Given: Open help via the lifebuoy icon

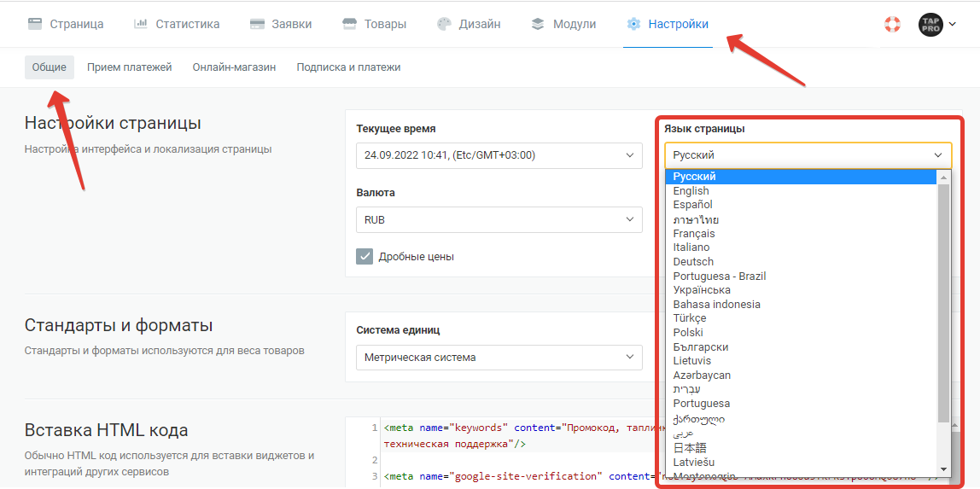Looking at the screenshot, I should coord(892,25).
